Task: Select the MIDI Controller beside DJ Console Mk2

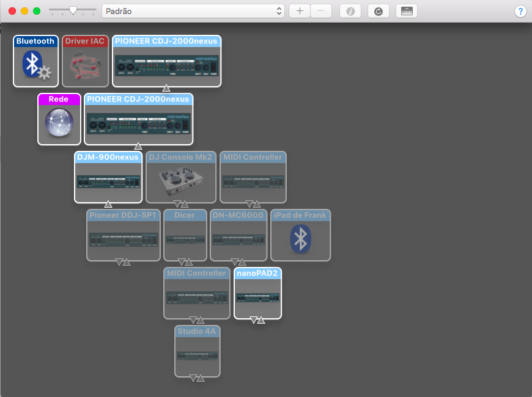Action: click(253, 177)
